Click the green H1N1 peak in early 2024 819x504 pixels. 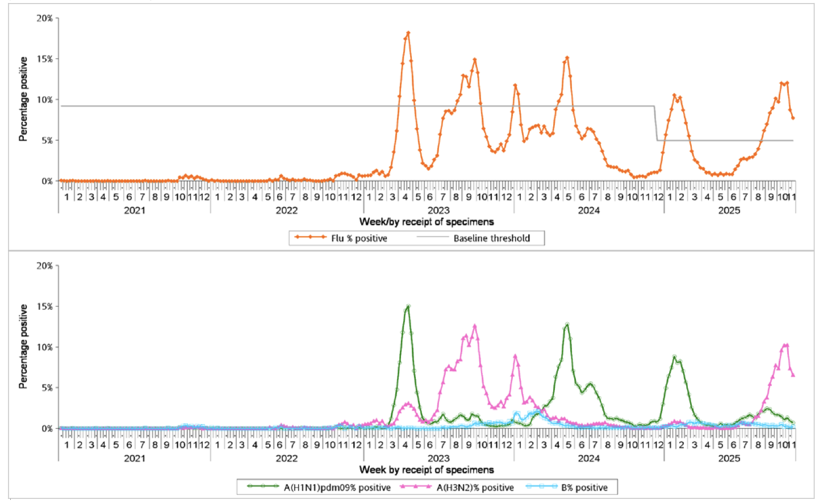[x=567, y=325]
